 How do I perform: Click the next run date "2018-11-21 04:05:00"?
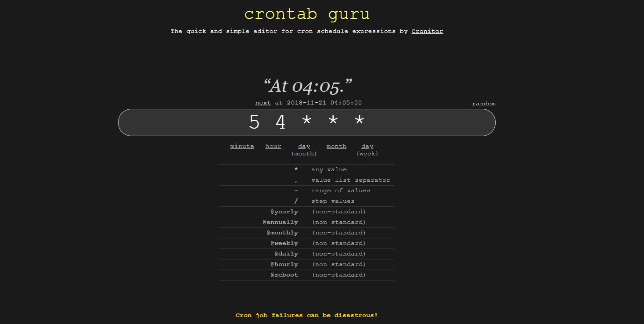tap(324, 103)
